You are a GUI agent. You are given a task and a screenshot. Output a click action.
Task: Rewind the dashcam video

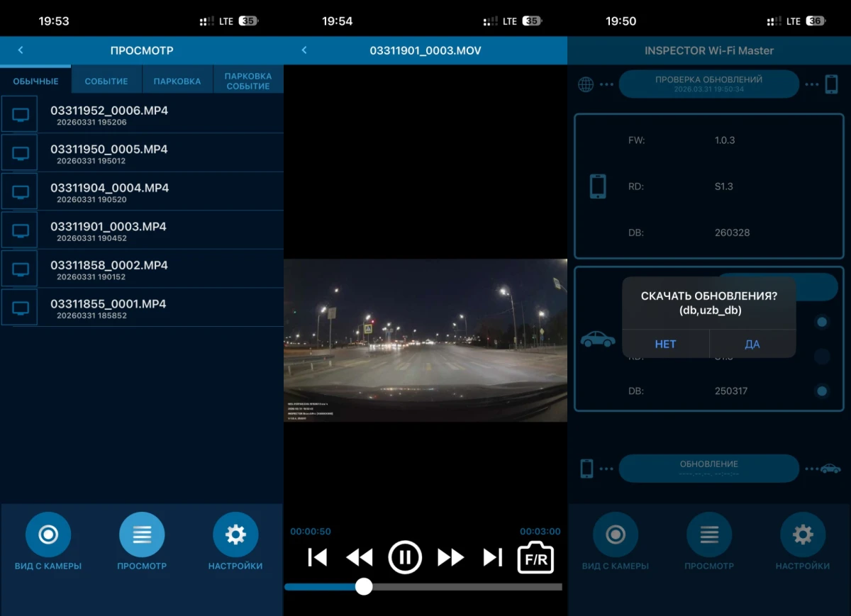click(360, 557)
